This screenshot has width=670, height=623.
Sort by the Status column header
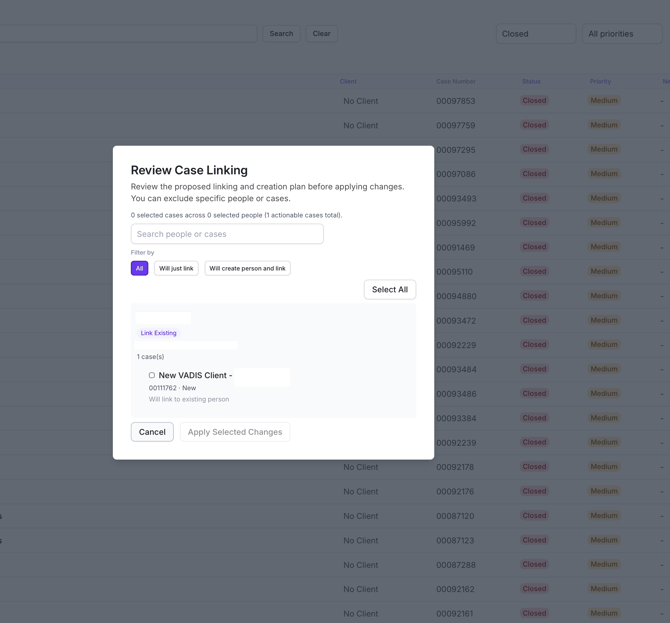pos(531,81)
